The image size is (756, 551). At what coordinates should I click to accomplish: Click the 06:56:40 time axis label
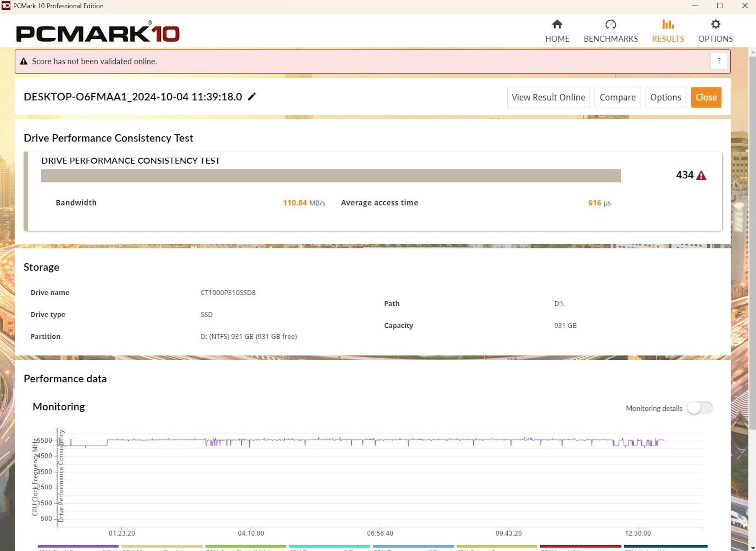[380, 533]
